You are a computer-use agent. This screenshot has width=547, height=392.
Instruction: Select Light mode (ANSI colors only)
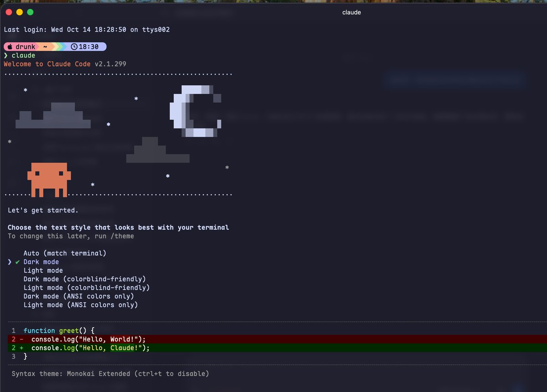coord(81,305)
